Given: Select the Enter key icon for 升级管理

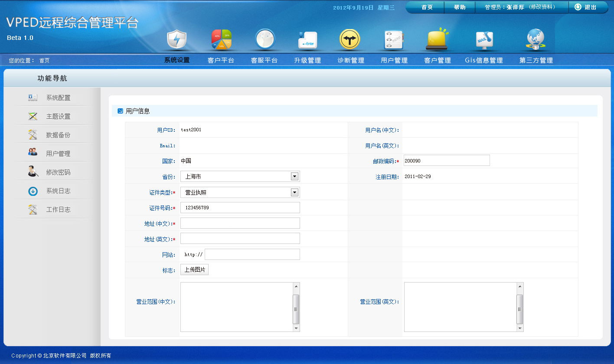Looking at the screenshot, I should coord(307,40).
